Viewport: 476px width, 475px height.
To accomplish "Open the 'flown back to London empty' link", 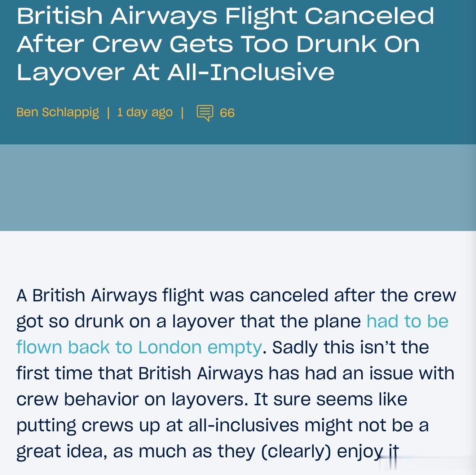I will 139,347.
